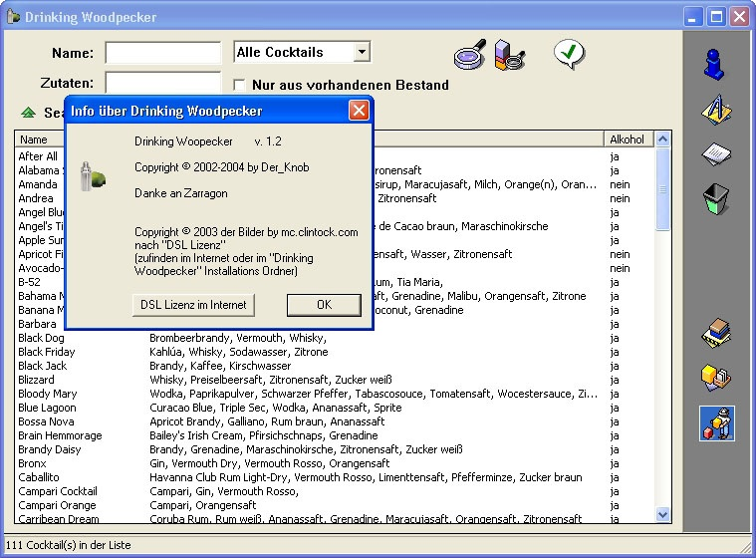Select the Black Dog cocktail row

[335, 338]
